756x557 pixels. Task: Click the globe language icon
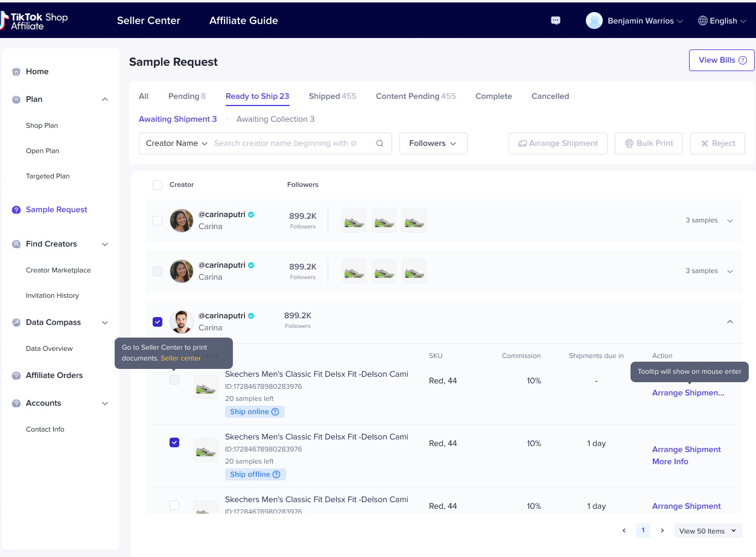point(702,20)
